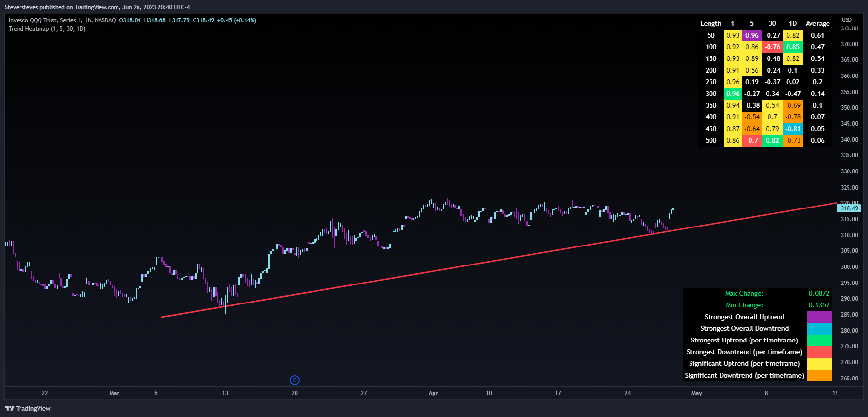Click the orange -0.69 cell in row 350
868x417 pixels.
point(793,105)
